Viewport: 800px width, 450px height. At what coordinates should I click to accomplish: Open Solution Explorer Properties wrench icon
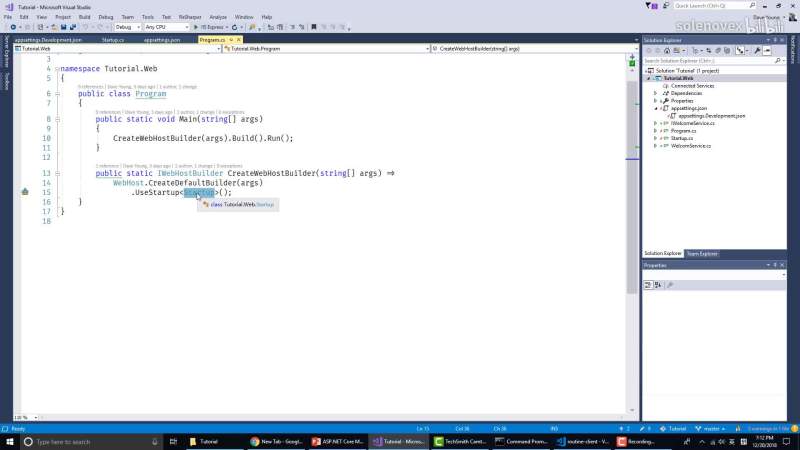[757, 51]
